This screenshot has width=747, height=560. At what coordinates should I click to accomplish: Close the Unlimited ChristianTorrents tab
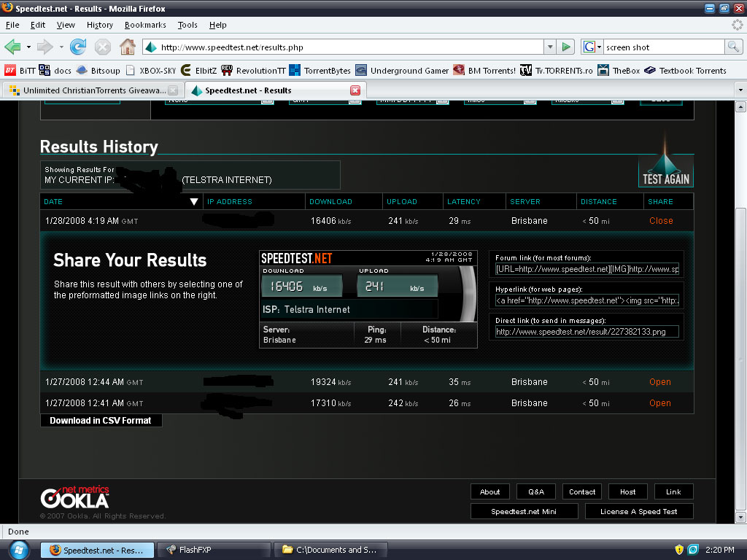[173, 90]
